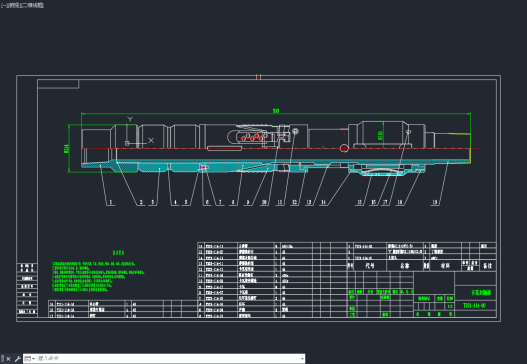The height and width of the screenshot is (364, 527).
Task: Select the 名称 title block header
Action: (x=405, y=266)
